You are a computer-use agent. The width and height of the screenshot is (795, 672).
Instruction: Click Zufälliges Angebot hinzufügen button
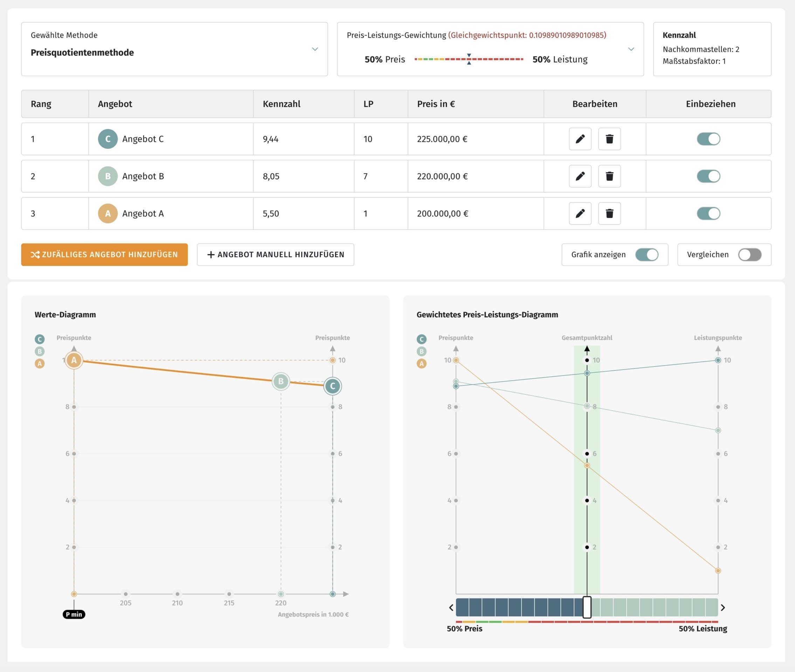tap(104, 255)
